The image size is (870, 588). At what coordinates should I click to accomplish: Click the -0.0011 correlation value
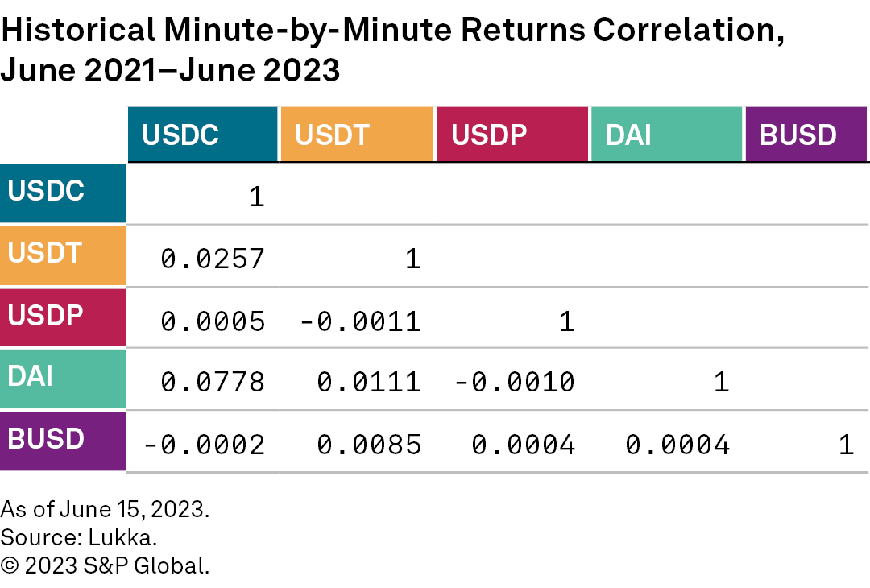coord(360,321)
